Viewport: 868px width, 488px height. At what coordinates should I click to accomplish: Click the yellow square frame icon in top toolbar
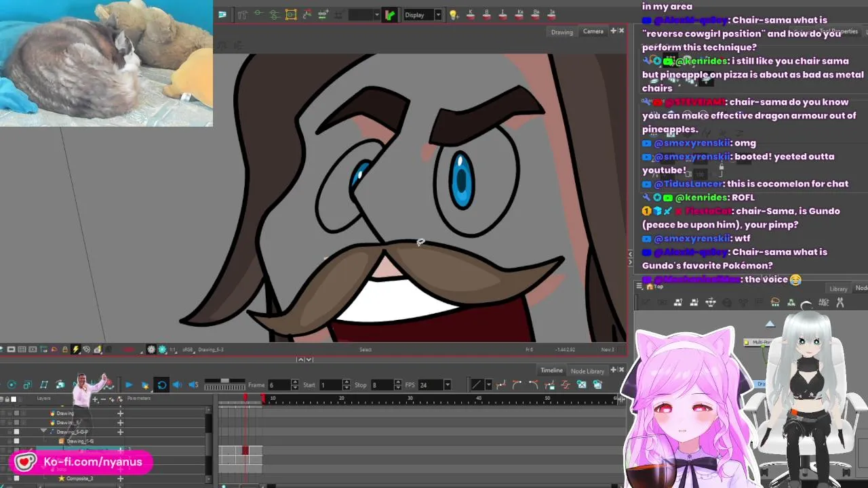click(x=291, y=15)
